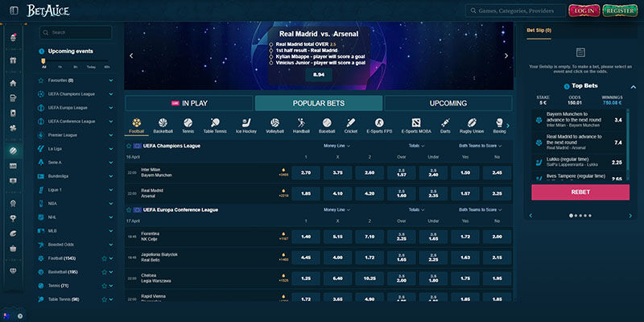Screen dimensions: 644x322
Task: Star the Table Tennis (98) sidebar entry
Action: (x=105, y=299)
